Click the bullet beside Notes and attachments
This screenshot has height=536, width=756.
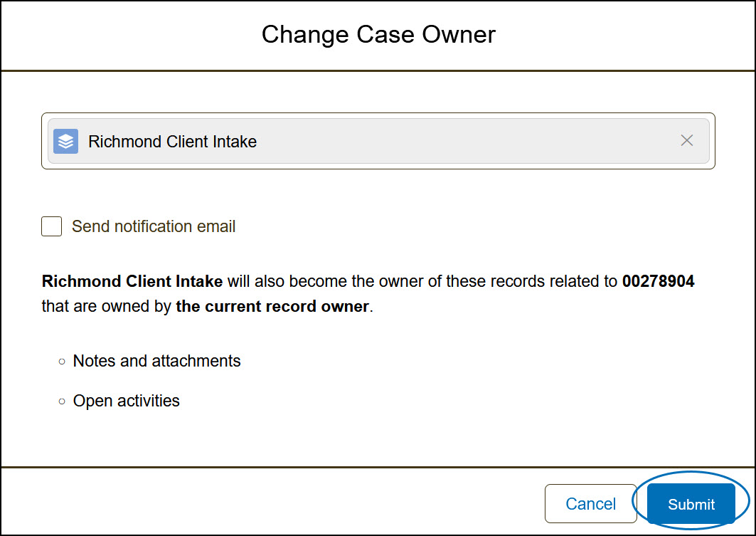[62, 362]
